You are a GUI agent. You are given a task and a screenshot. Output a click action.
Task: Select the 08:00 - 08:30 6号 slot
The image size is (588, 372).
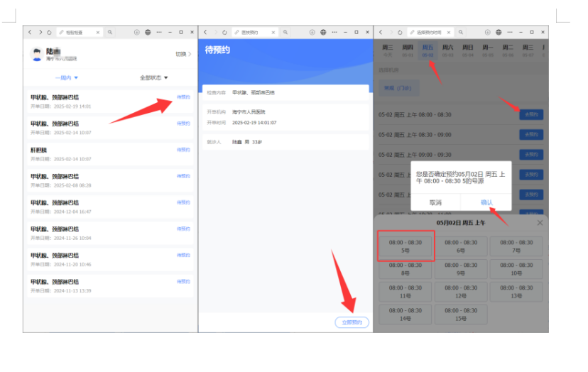461,246
